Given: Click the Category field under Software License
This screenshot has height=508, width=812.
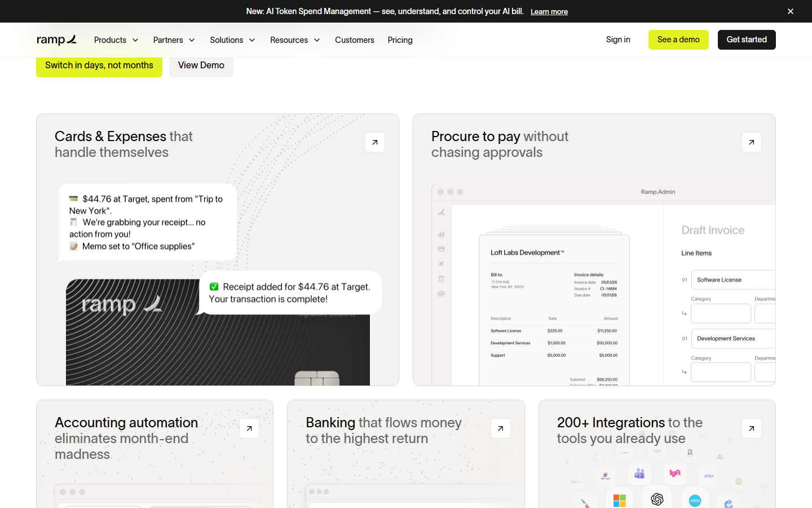Looking at the screenshot, I should pos(721,313).
